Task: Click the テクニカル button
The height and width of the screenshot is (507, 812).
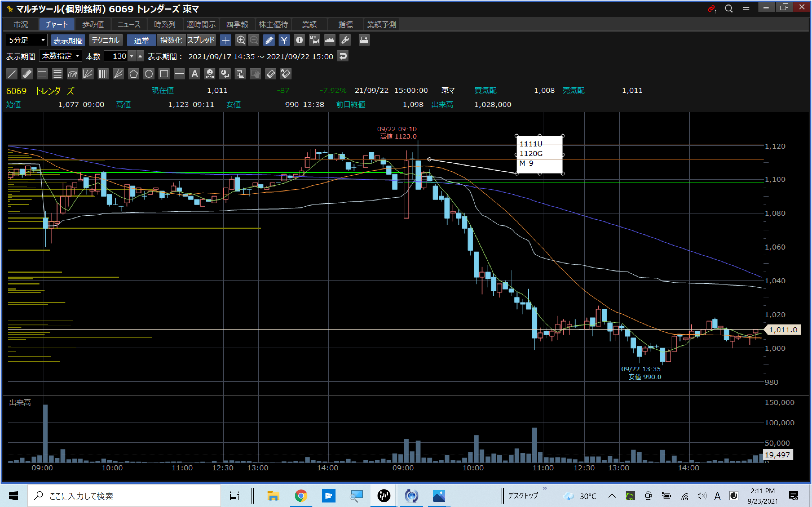Action: (105, 40)
